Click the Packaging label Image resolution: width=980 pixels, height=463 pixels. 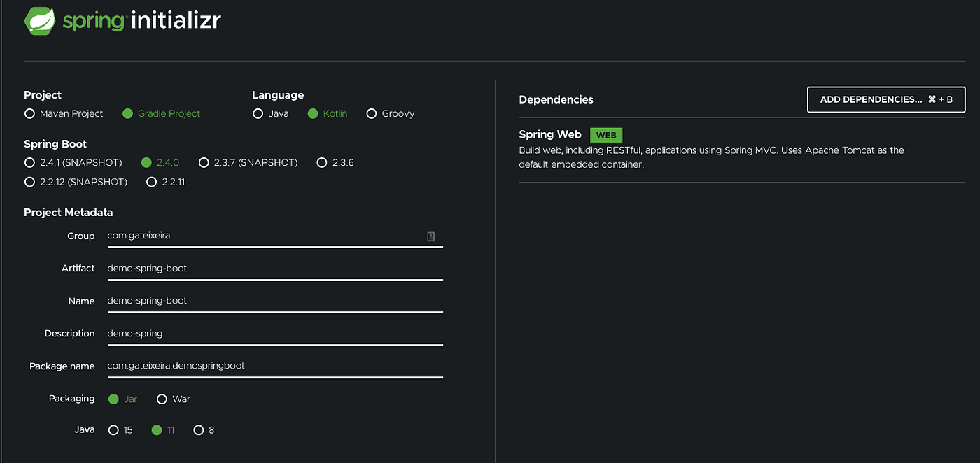click(71, 399)
